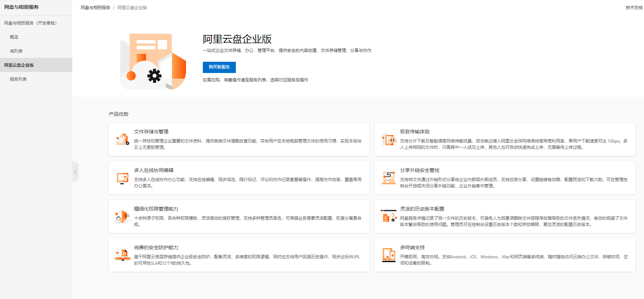Click the 分享外链安全管控 card title

[x=420, y=170]
